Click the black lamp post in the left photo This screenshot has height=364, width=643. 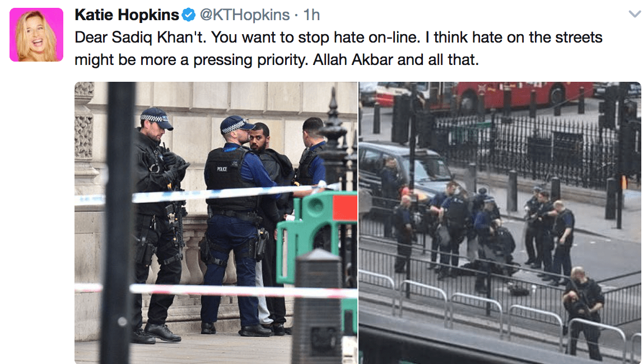119,222
